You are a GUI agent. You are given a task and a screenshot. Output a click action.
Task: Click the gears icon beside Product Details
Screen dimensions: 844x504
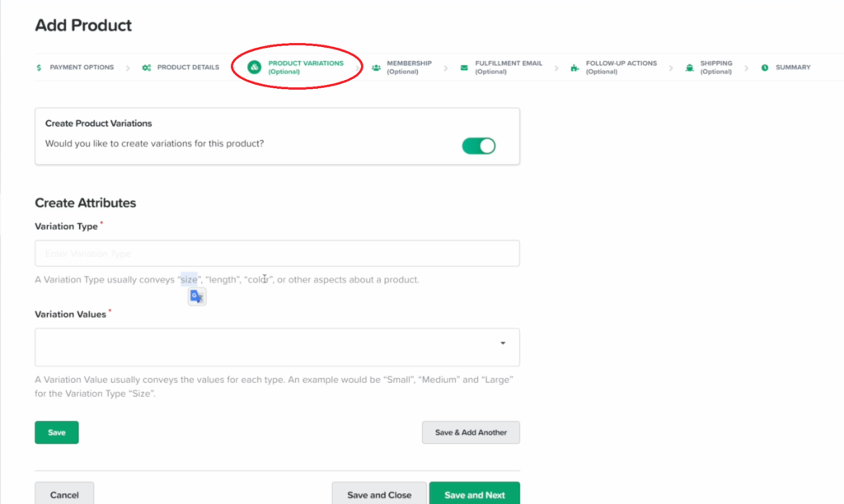point(147,68)
